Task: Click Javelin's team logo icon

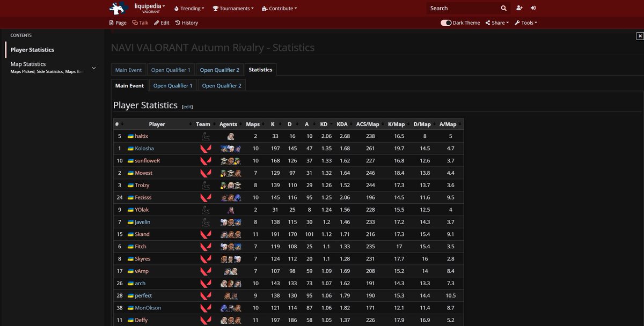Action: 205,222
